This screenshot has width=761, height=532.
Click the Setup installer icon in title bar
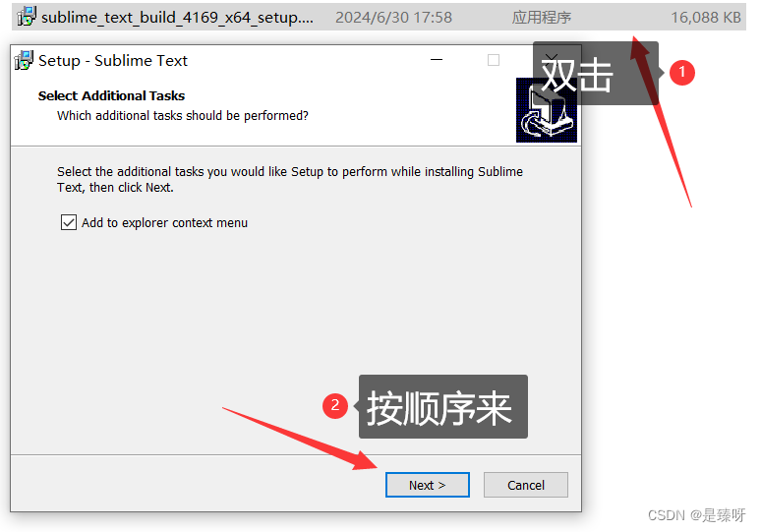pos(24,60)
